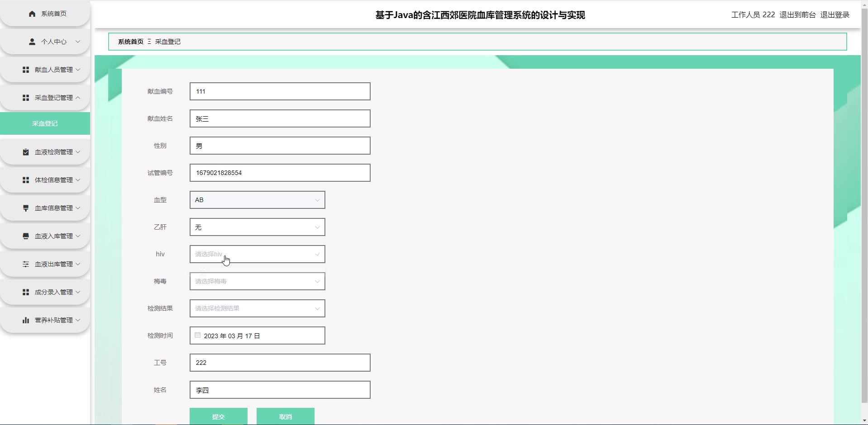This screenshot has width=868, height=425.
Task: Click the 检测结果 field label
Action: tap(160, 308)
